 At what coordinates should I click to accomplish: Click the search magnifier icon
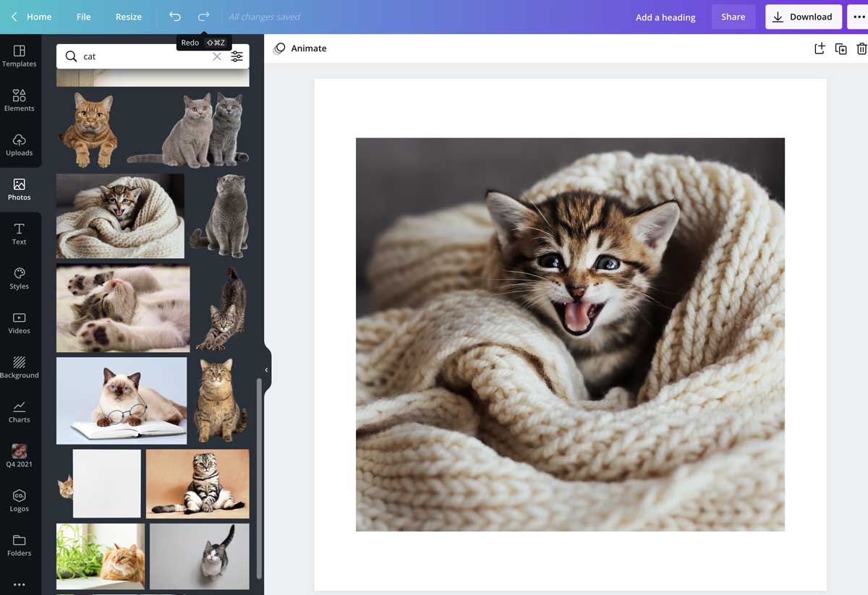(x=71, y=56)
